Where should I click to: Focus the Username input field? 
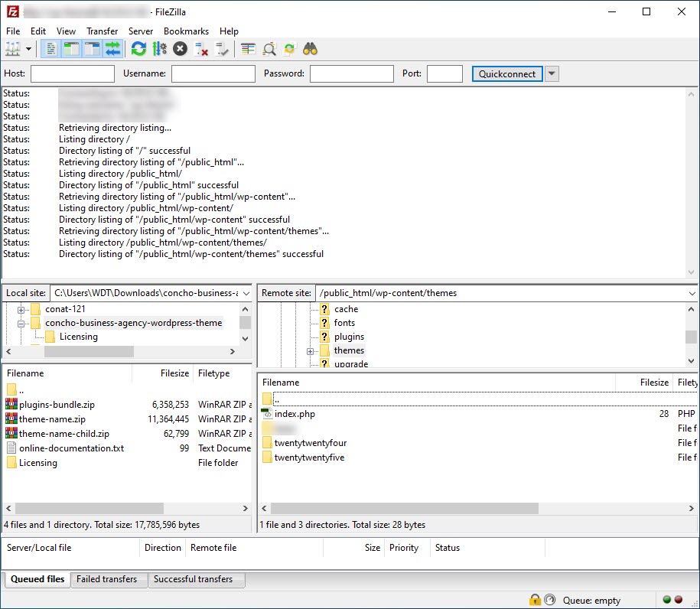tap(213, 73)
